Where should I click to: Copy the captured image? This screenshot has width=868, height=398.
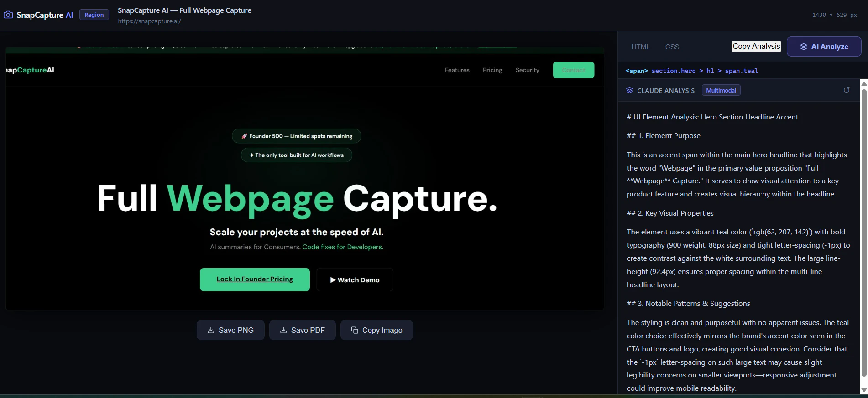click(376, 330)
